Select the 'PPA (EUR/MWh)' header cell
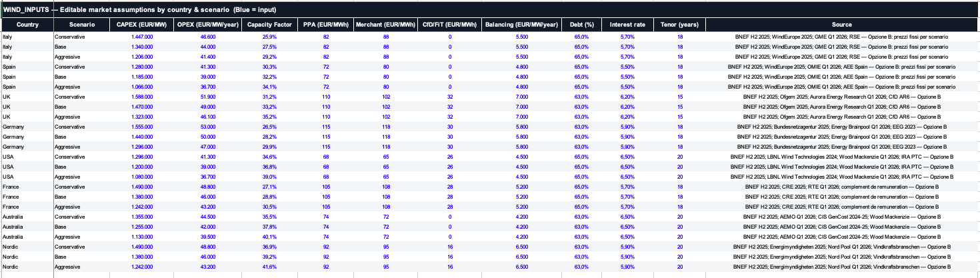The image size is (980, 278). pos(327,25)
